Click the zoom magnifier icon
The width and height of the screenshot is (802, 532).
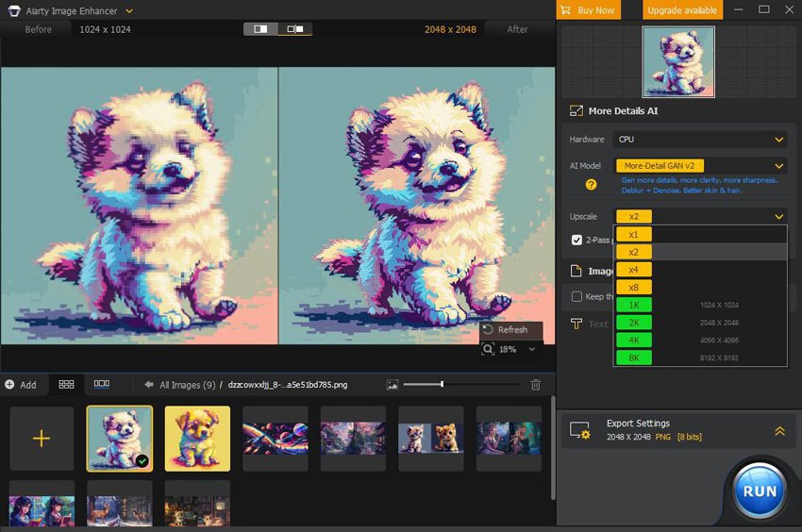(x=488, y=349)
